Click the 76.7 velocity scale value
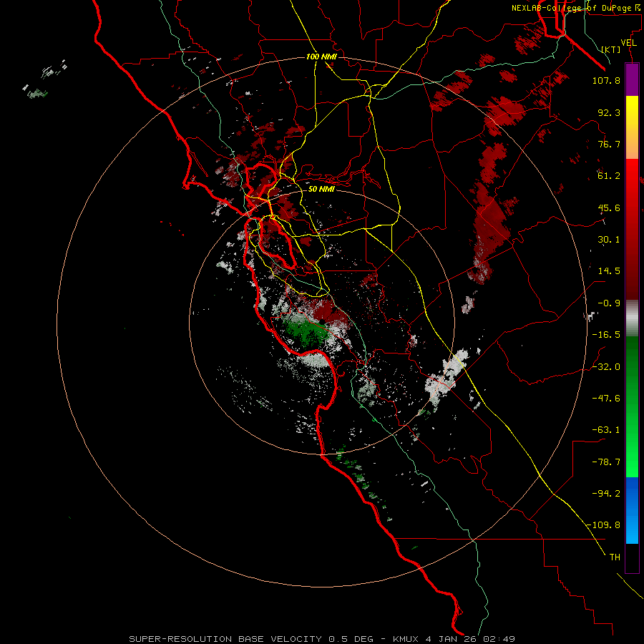This screenshot has height=644, width=644. [609, 144]
